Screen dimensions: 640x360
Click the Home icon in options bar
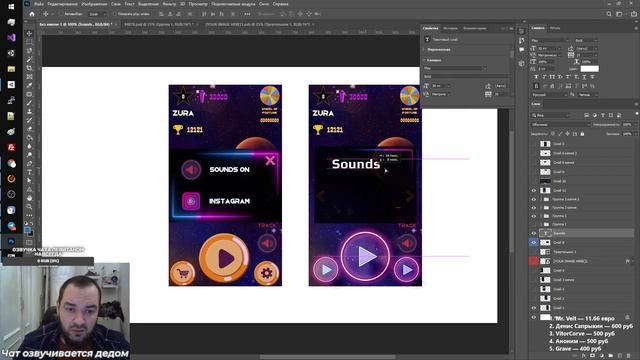(x=32, y=14)
